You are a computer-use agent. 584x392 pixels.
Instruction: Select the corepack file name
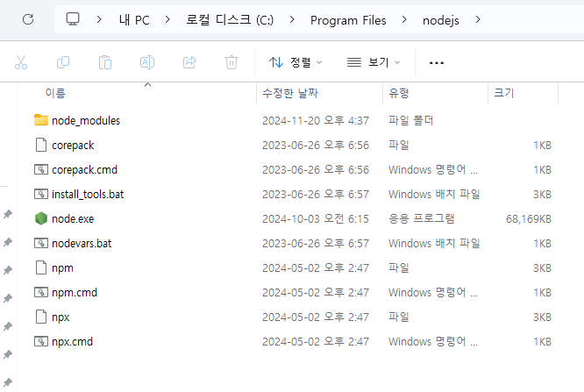73,146
